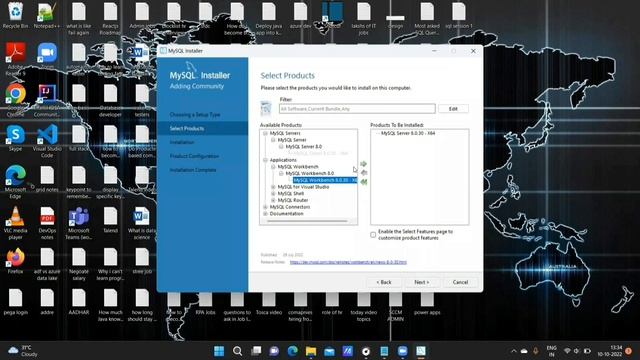640x360 pixels.
Task: Select the 'Installation' sidebar step
Action: (x=182, y=142)
